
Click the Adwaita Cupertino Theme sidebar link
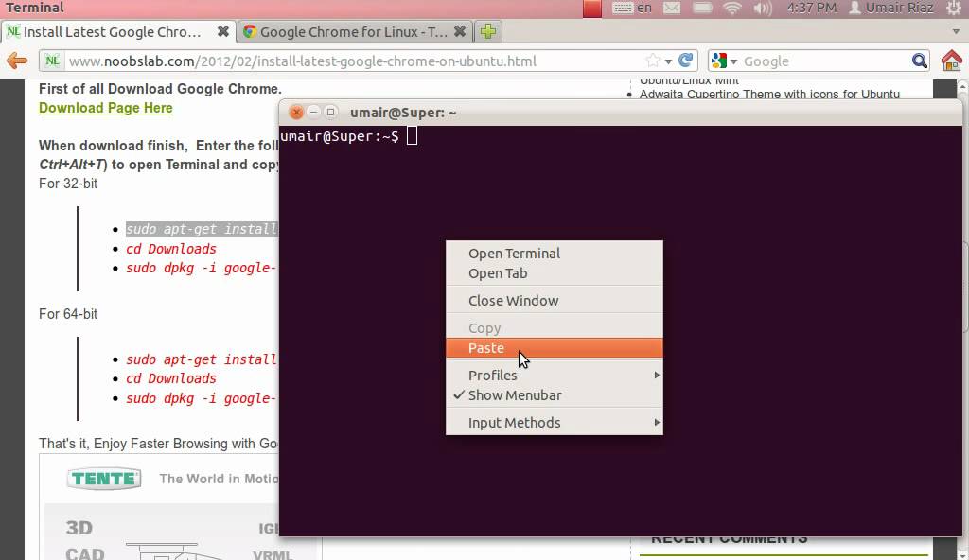(x=769, y=94)
